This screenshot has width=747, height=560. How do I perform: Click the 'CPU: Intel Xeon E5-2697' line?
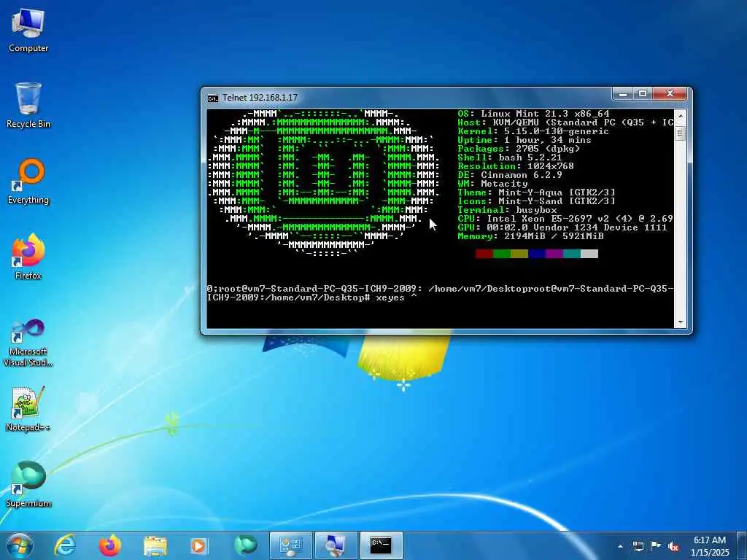[x=565, y=219]
